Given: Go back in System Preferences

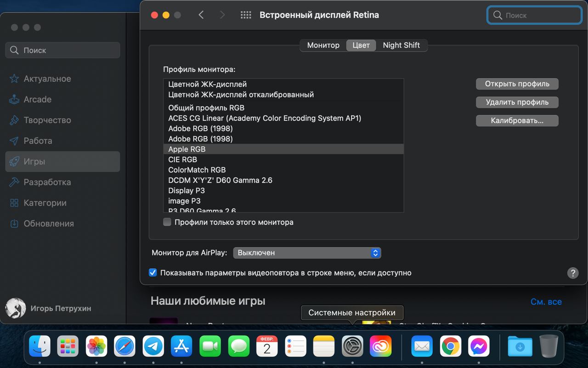Looking at the screenshot, I should (x=201, y=15).
